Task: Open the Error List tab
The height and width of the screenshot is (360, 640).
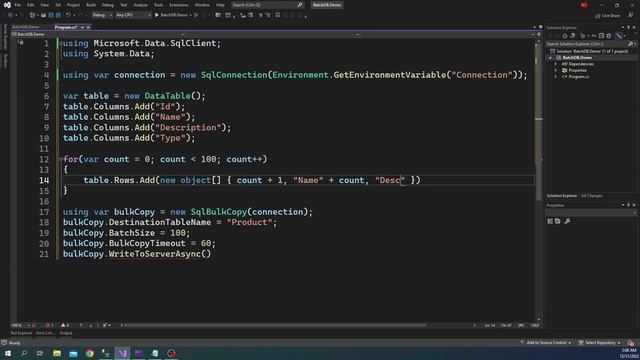Action: (44, 333)
